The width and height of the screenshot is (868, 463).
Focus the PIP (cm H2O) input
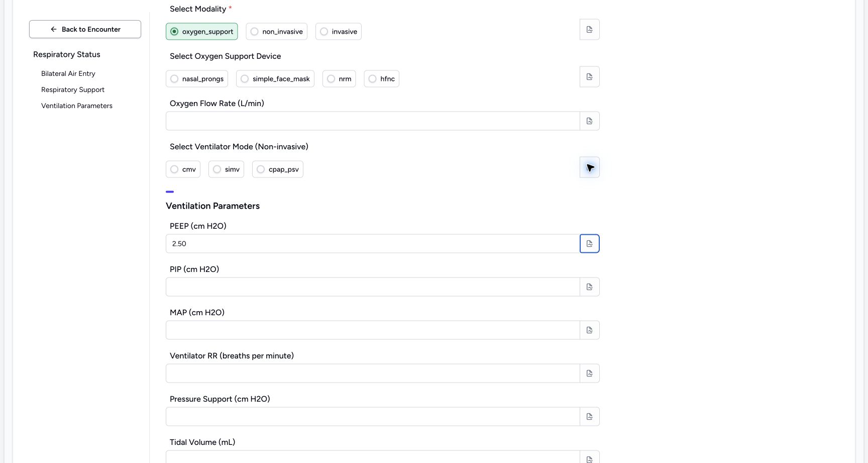click(x=373, y=287)
